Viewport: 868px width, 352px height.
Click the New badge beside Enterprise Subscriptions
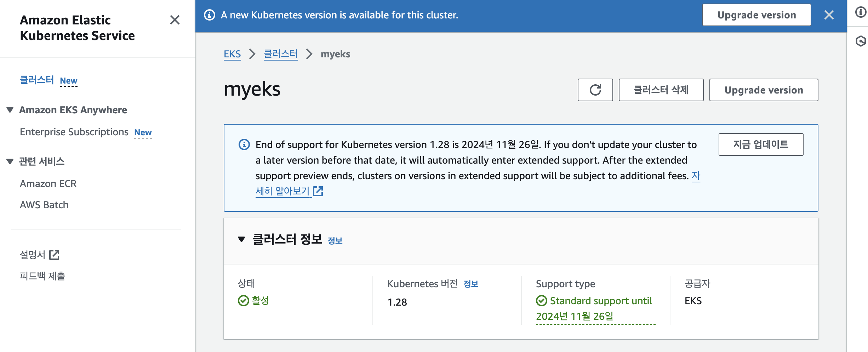(143, 132)
